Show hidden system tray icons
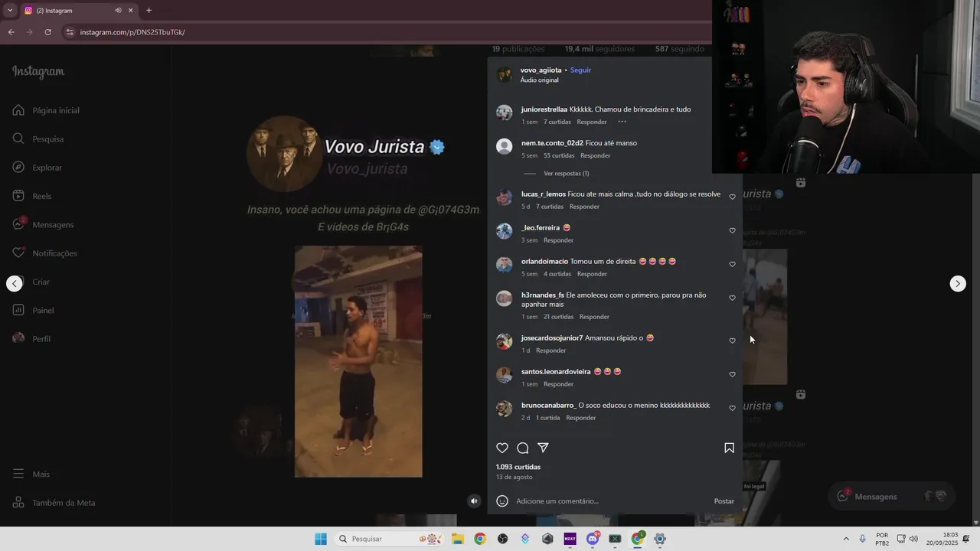This screenshot has height=551, width=980. (846, 539)
